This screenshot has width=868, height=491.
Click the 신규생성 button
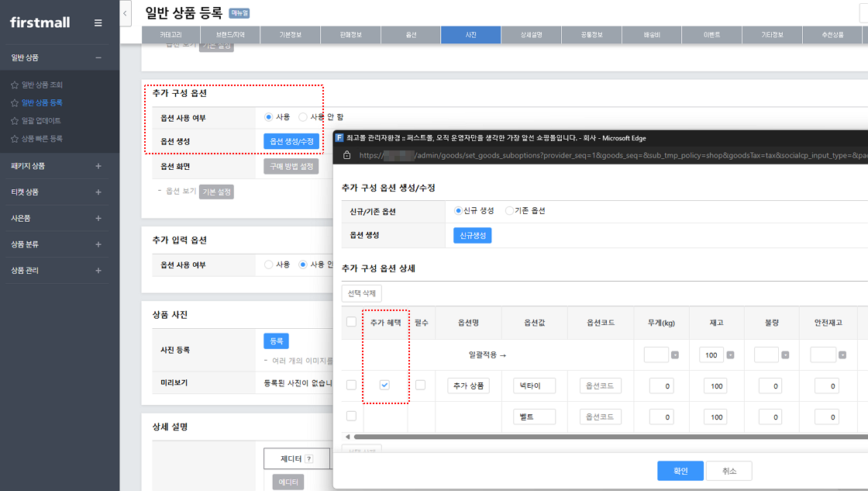(x=472, y=235)
